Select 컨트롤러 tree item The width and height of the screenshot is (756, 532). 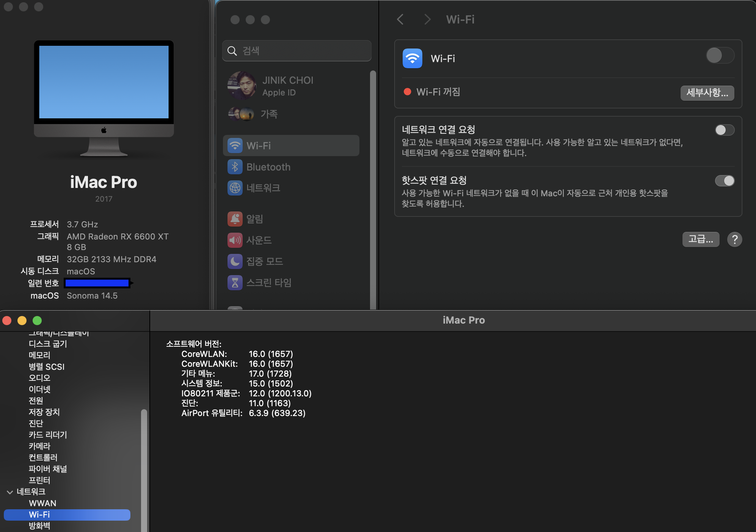43,457
